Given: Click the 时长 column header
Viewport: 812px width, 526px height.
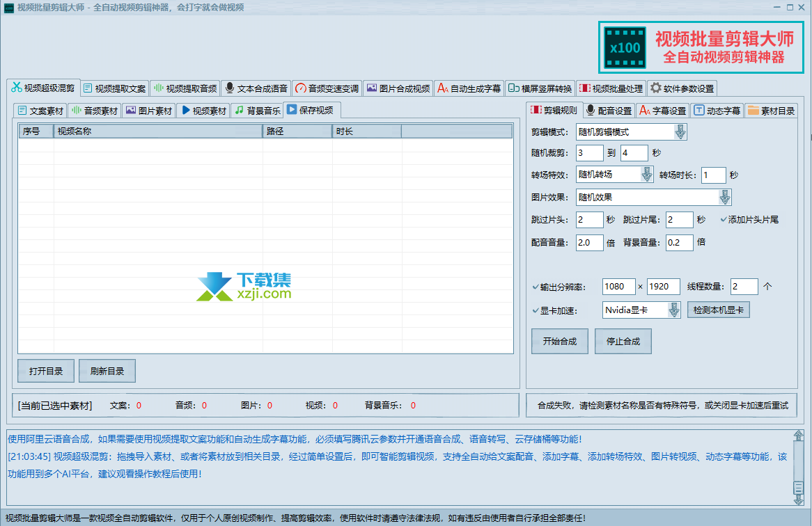Looking at the screenshot, I should 366,131.
